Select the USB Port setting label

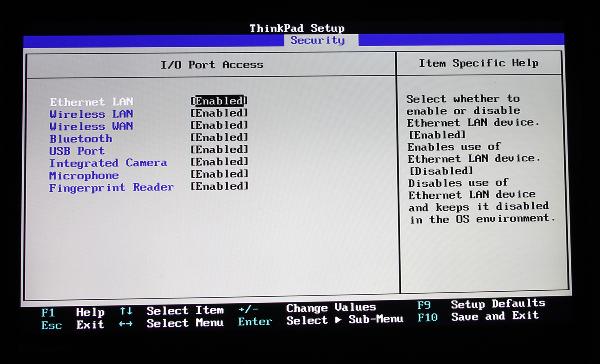click(x=77, y=151)
